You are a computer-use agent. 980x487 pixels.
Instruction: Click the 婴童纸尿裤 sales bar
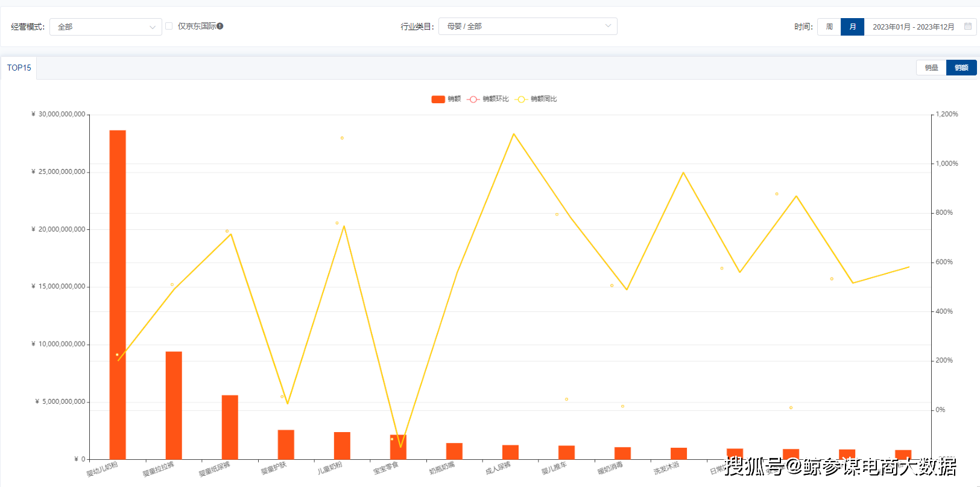pos(230,427)
